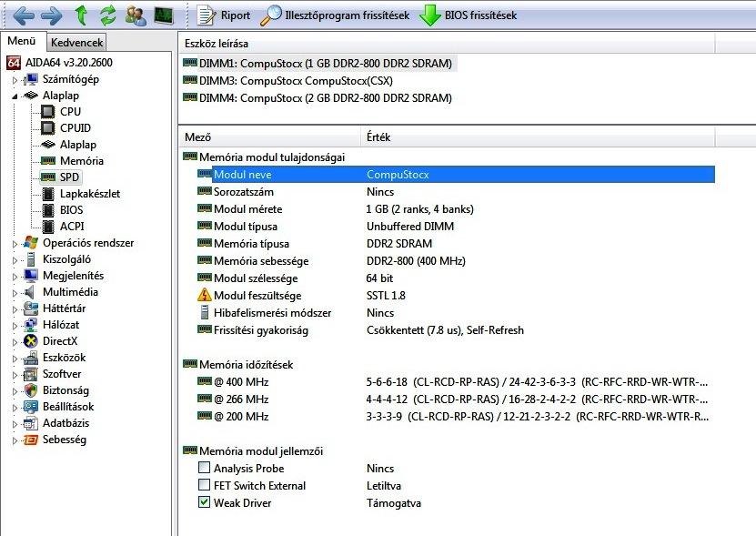Image resolution: width=756 pixels, height=536 pixels.
Task: Open the Lapkakészlet chipset icon
Action: point(47,194)
